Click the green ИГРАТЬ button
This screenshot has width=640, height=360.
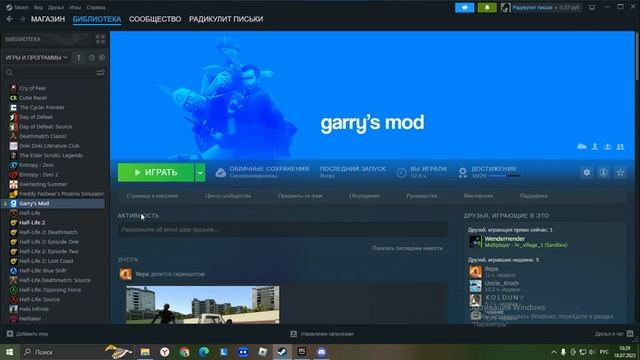coord(156,173)
